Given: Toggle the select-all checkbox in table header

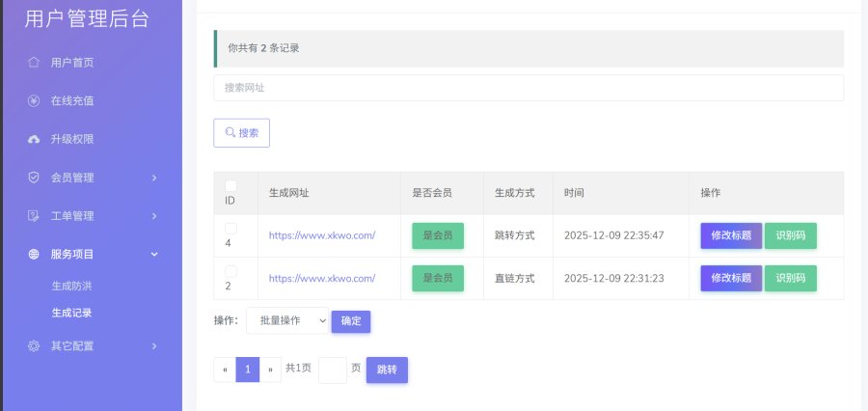Looking at the screenshot, I should [231, 185].
